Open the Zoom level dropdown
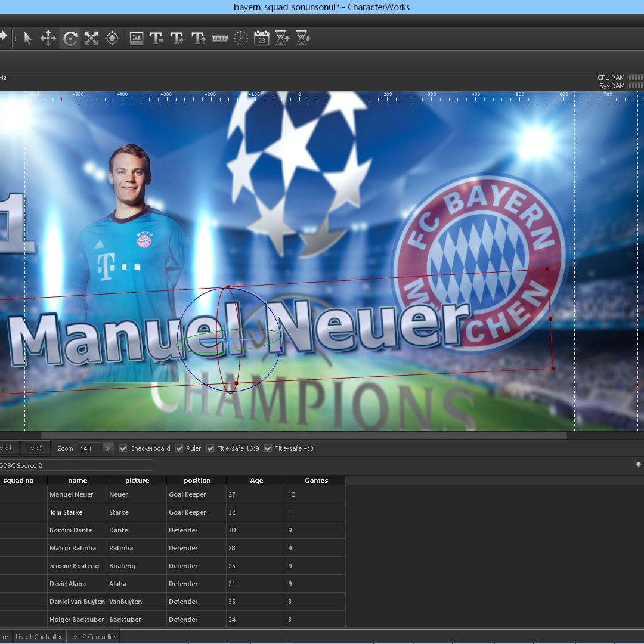The image size is (644, 644). pyautogui.click(x=108, y=448)
